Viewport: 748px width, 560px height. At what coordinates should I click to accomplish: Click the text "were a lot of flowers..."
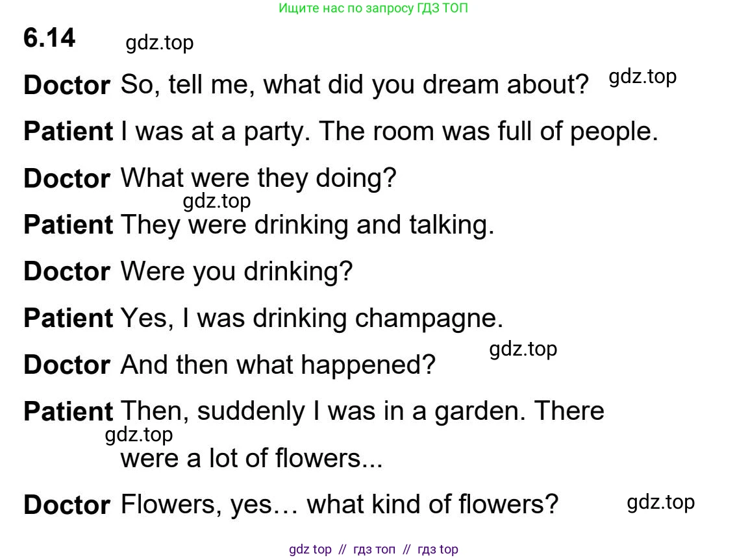[251, 458]
